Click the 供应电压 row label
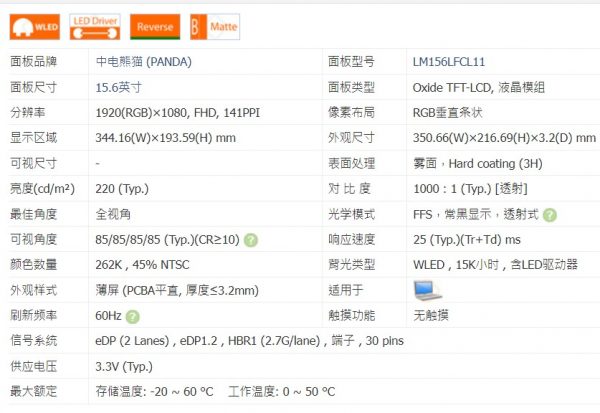The image size is (600, 413). 33,366
